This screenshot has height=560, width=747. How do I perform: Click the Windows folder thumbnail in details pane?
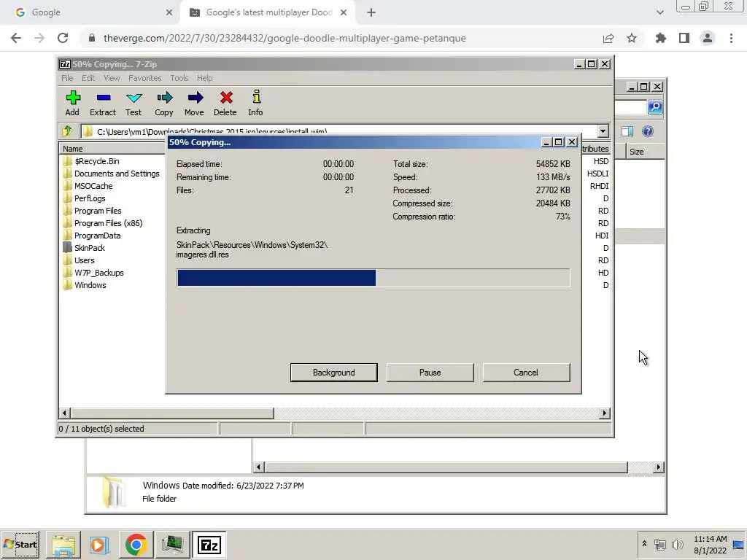pyautogui.click(x=113, y=492)
